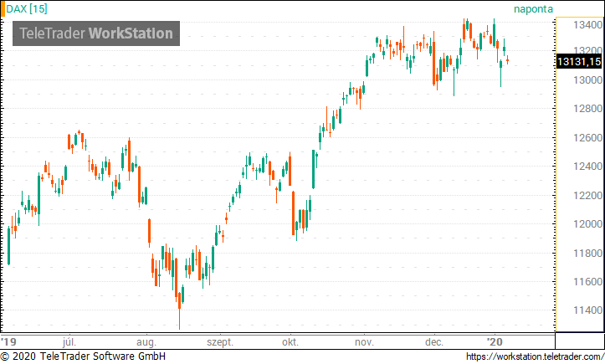The image size is (605, 364).
Task: Click the orange marker beside DAX title
Action: click(x=3, y=9)
